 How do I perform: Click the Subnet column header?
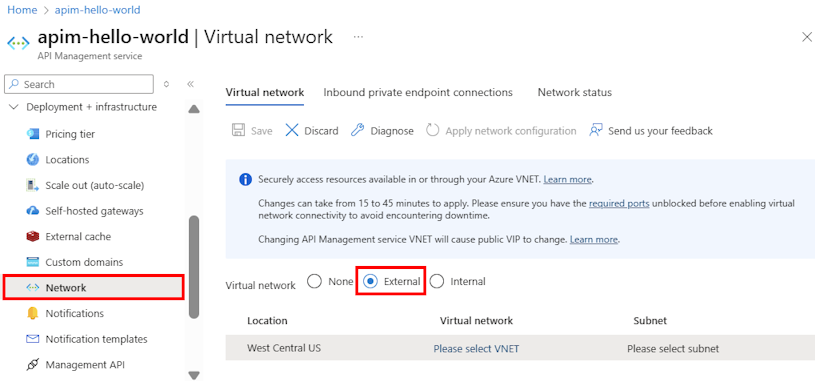click(x=650, y=321)
